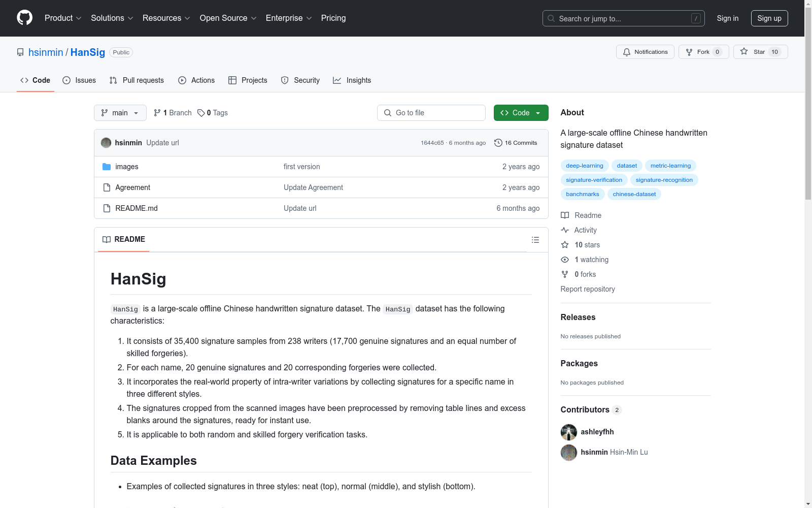The width and height of the screenshot is (812, 508).
Task: Click the repository icon beside hsinmin
Action: [20, 52]
